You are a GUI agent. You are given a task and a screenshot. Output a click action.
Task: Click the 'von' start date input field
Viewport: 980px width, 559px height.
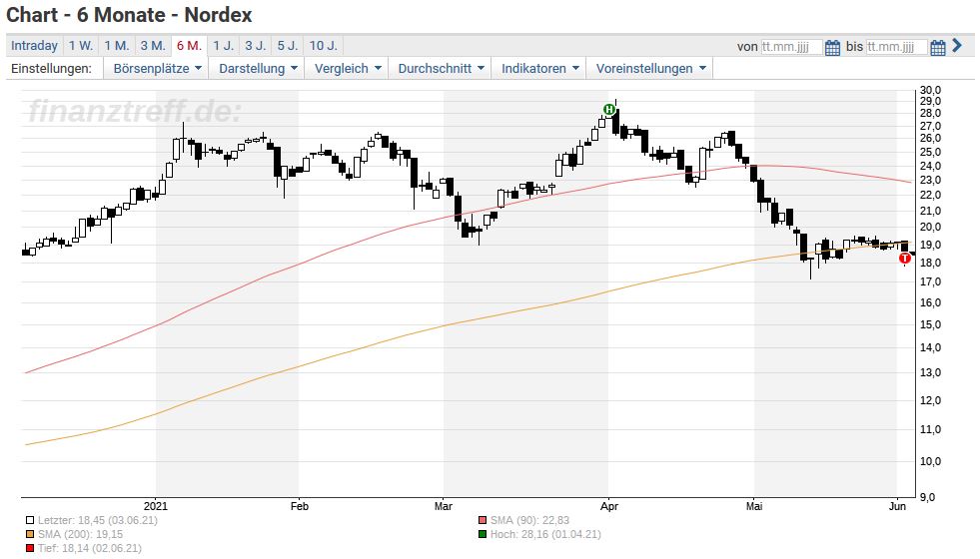[x=791, y=47]
